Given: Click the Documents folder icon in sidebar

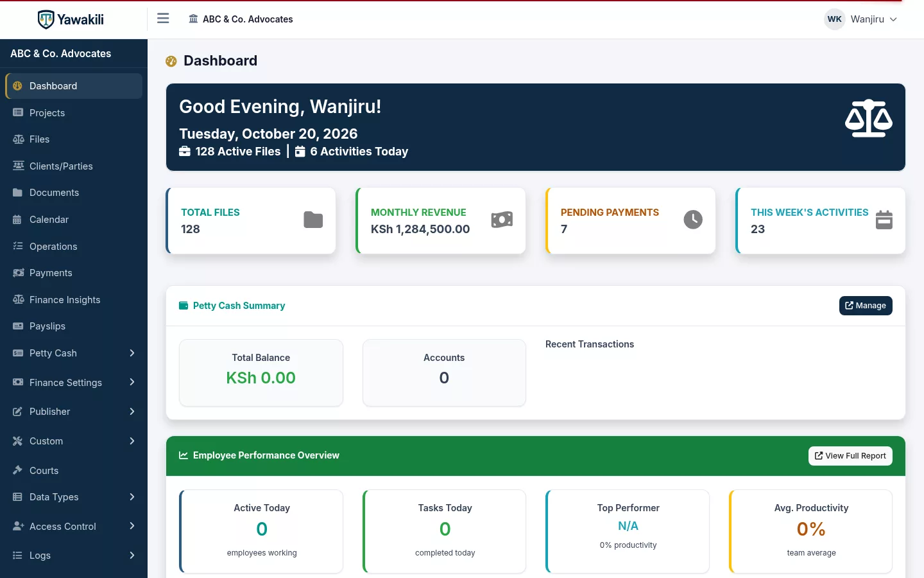Looking at the screenshot, I should tap(18, 193).
